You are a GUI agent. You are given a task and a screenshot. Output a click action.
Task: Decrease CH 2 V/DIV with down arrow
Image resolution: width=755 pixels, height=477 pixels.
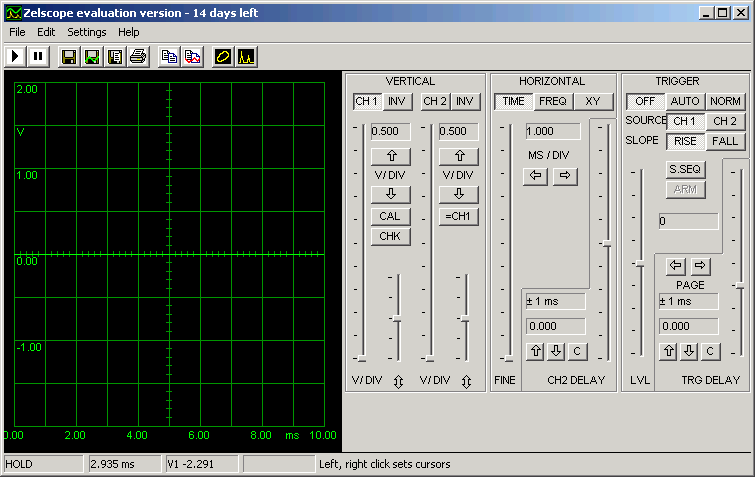pyautogui.click(x=459, y=194)
